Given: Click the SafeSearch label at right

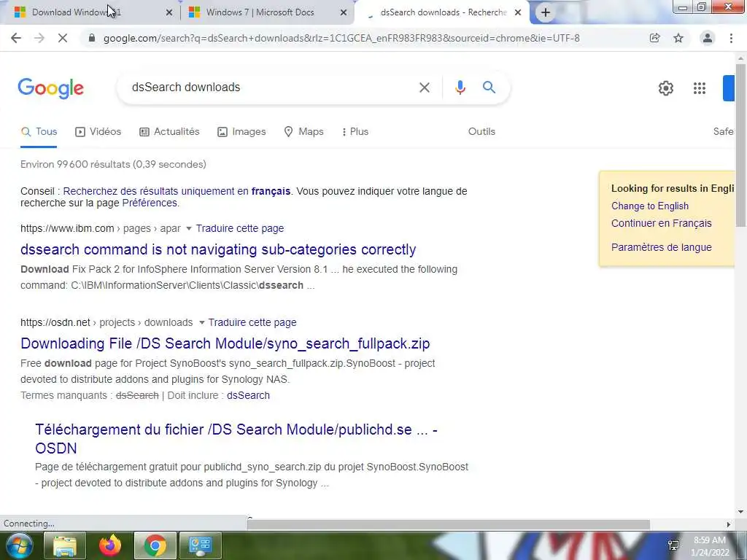Looking at the screenshot, I should [x=723, y=132].
